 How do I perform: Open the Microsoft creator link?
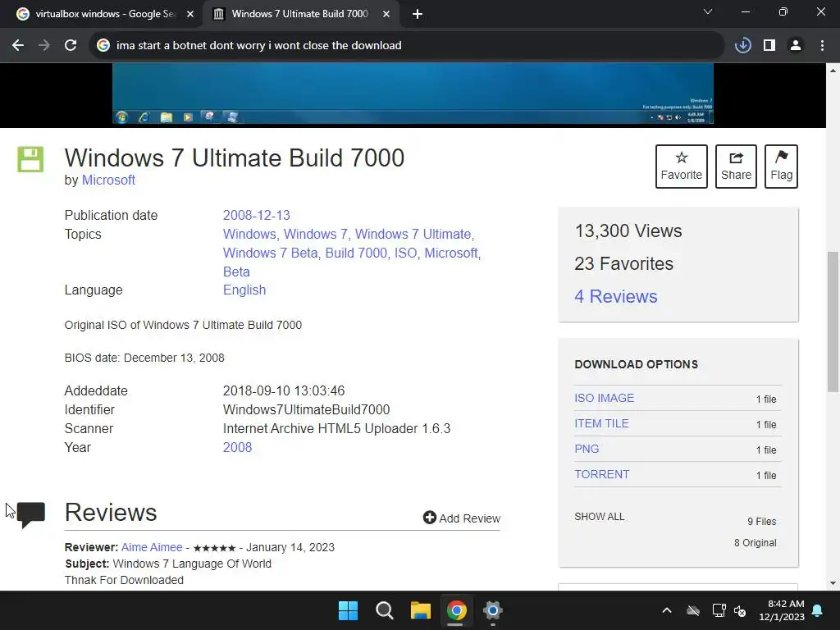(x=108, y=180)
